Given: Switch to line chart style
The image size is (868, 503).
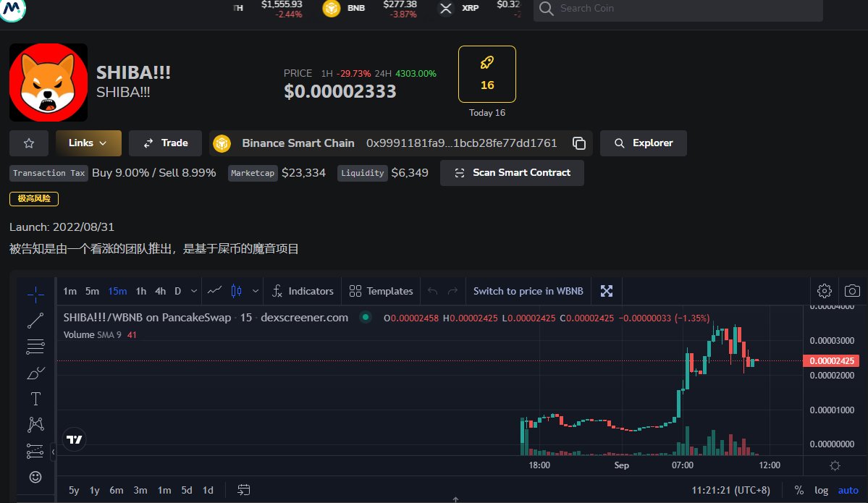Looking at the screenshot, I should pos(215,291).
